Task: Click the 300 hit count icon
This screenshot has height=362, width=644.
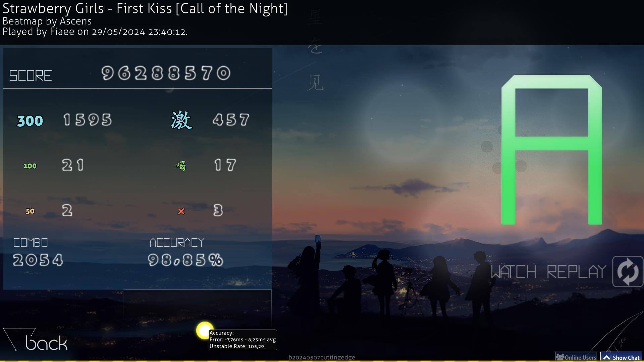Action: (x=30, y=121)
